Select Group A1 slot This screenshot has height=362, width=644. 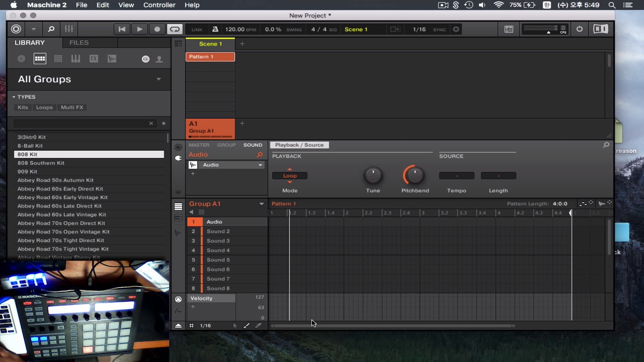click(210, 128)
